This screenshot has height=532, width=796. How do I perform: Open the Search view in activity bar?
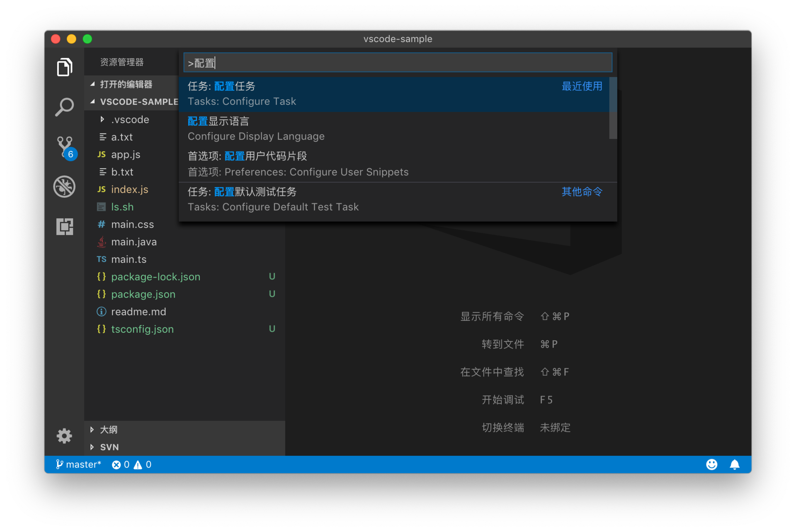pos(64,107)
